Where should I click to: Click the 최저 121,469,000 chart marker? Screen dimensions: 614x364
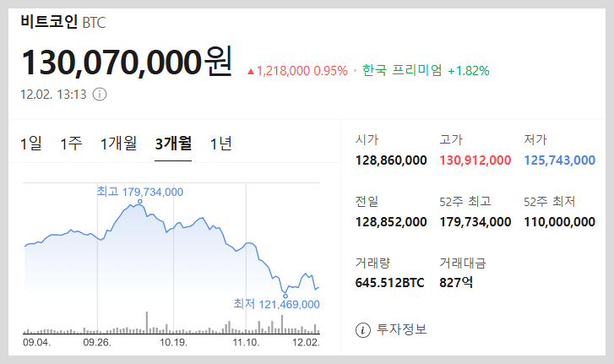click(x=277, y=304)
